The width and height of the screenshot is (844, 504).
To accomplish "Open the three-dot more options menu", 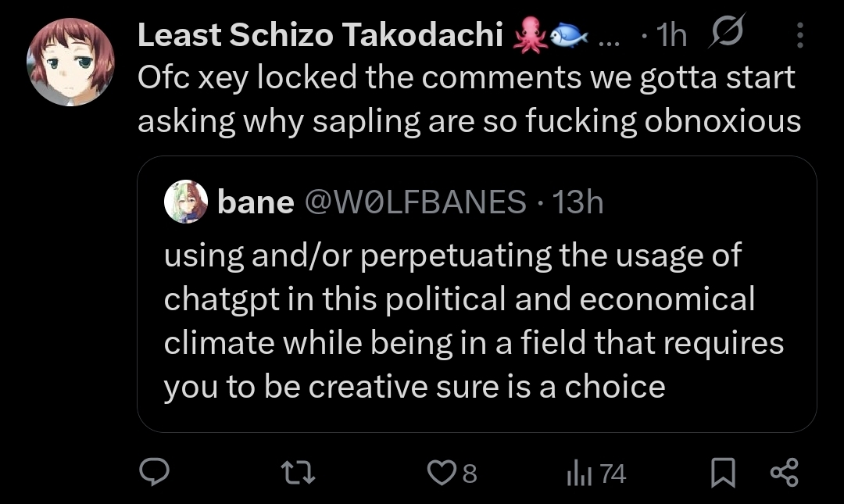I will [x=799, y=34].
